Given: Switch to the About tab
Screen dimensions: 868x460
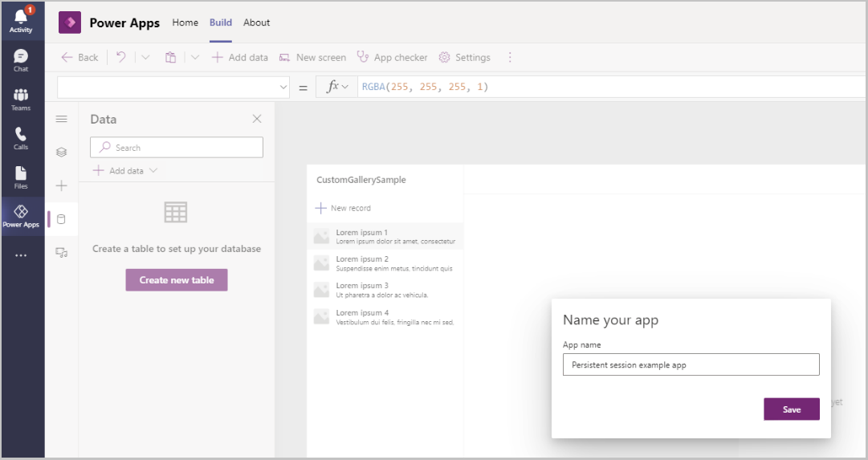Looking at the screenshot, I should point(257,22).
